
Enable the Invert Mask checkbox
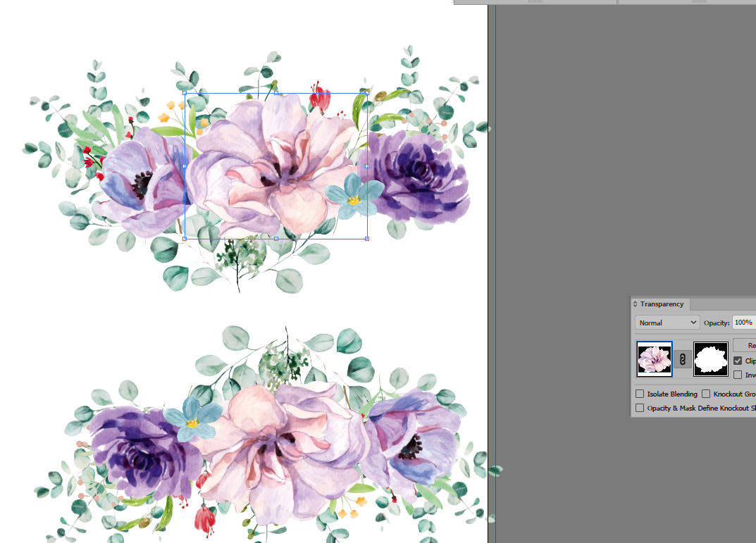[738, 375]
